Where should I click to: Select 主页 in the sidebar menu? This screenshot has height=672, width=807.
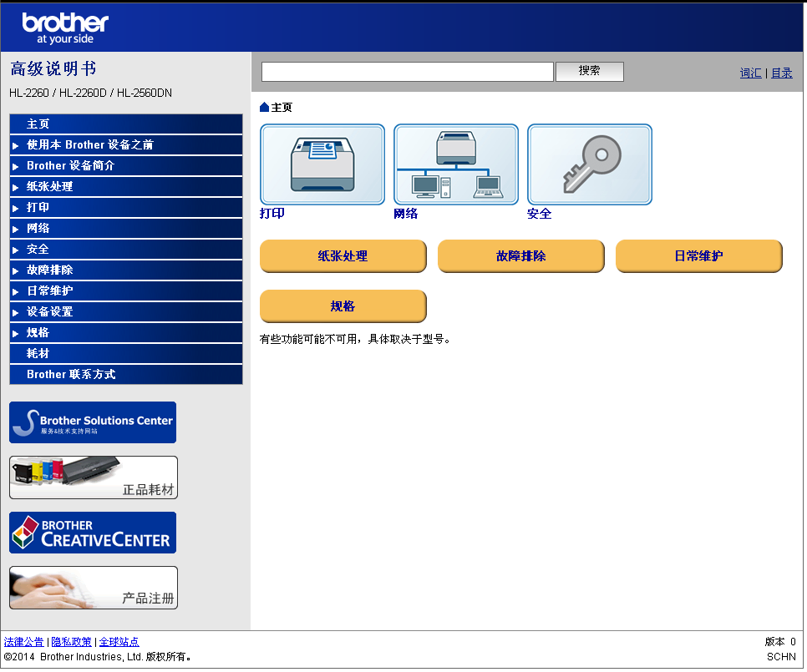[126, 124]
